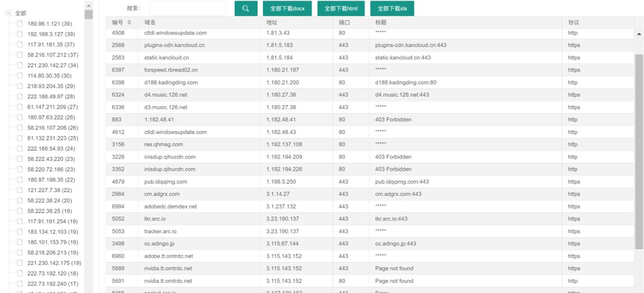Click the 域名 column header
This screenshot has height=293, width=644.
(x=150, y=22)
